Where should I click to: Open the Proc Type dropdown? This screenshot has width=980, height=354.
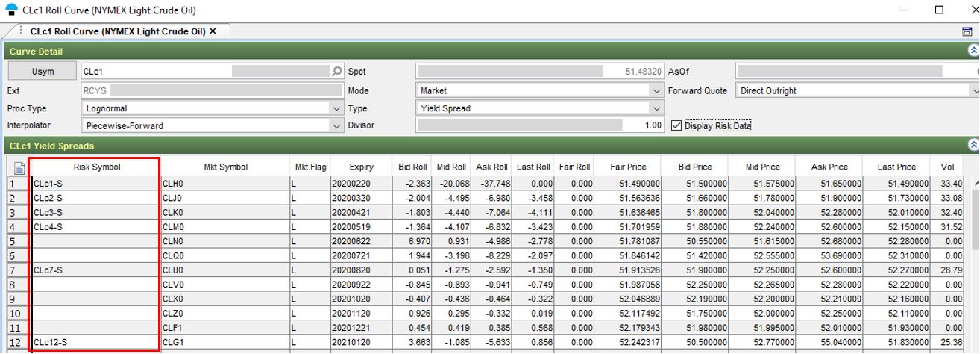[336, 108]
